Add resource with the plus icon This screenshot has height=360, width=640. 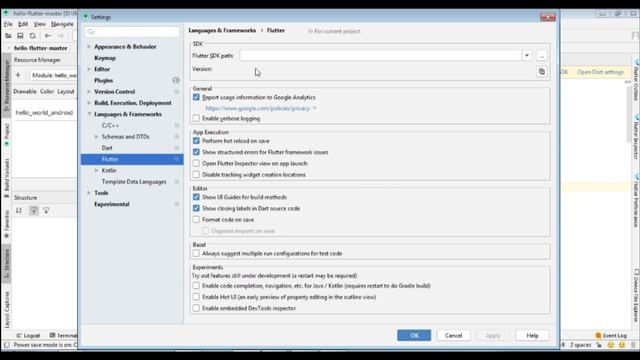coord(18,75)
